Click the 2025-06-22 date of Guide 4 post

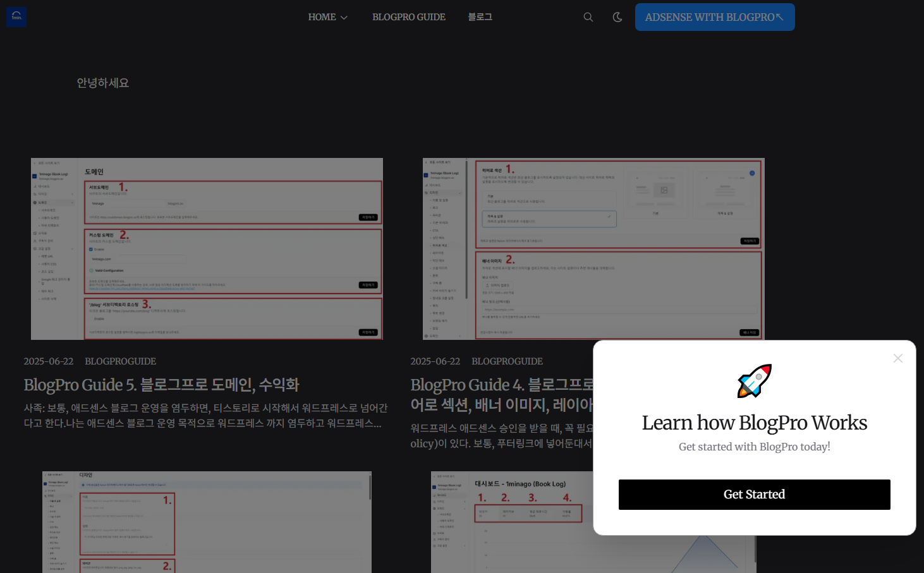[x=435, y=361]
